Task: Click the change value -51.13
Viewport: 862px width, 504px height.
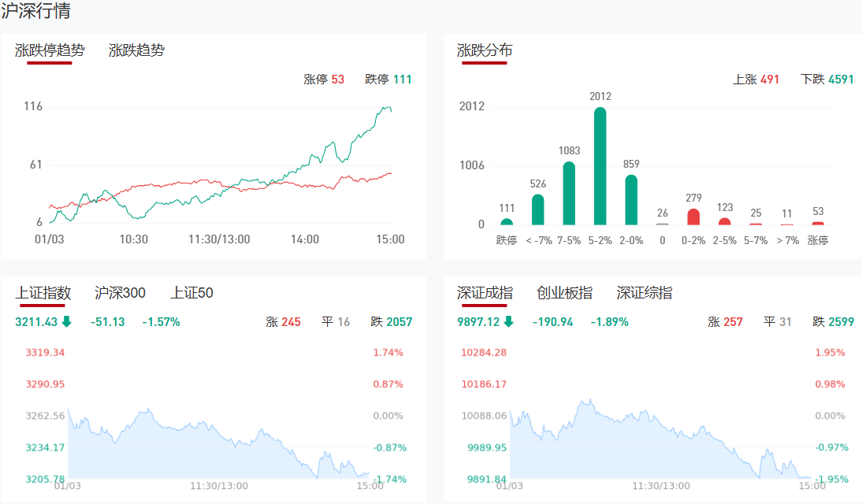Action: 108,321
